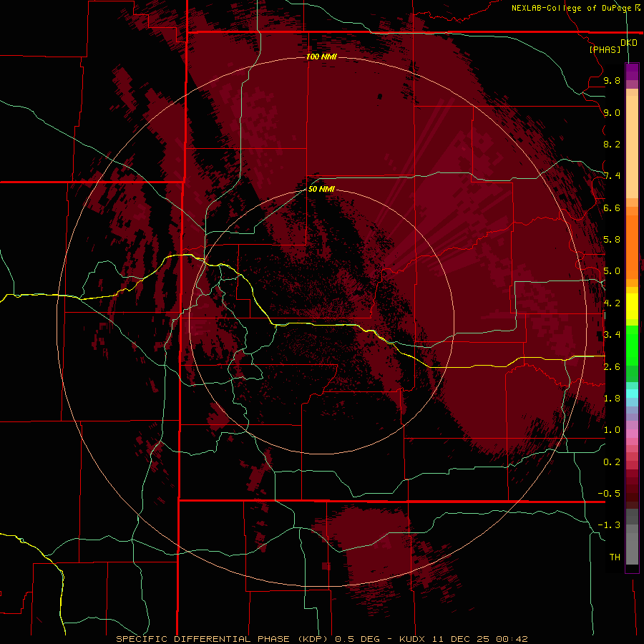Click the [PHAS] units label

pos(605,49)
